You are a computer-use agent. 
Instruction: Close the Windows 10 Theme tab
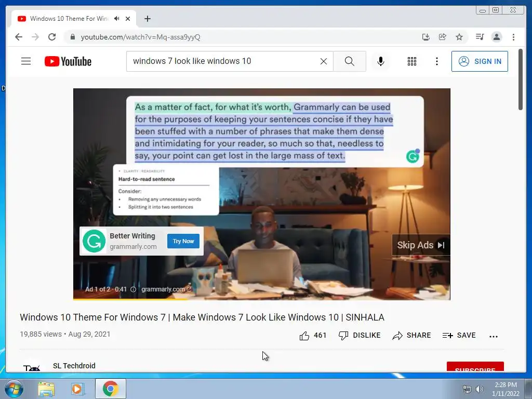(x=128, y=19)
